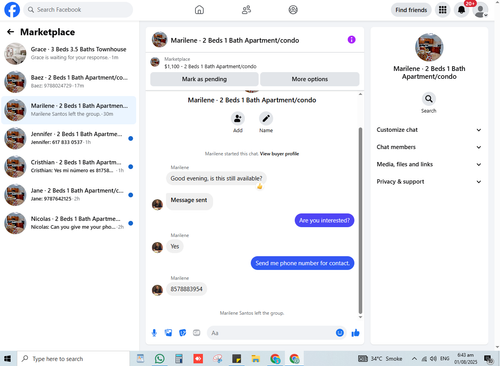Screen dimensions: 500x366
Task: Open the emoji picker in the message box
Action: coord(340,333)
